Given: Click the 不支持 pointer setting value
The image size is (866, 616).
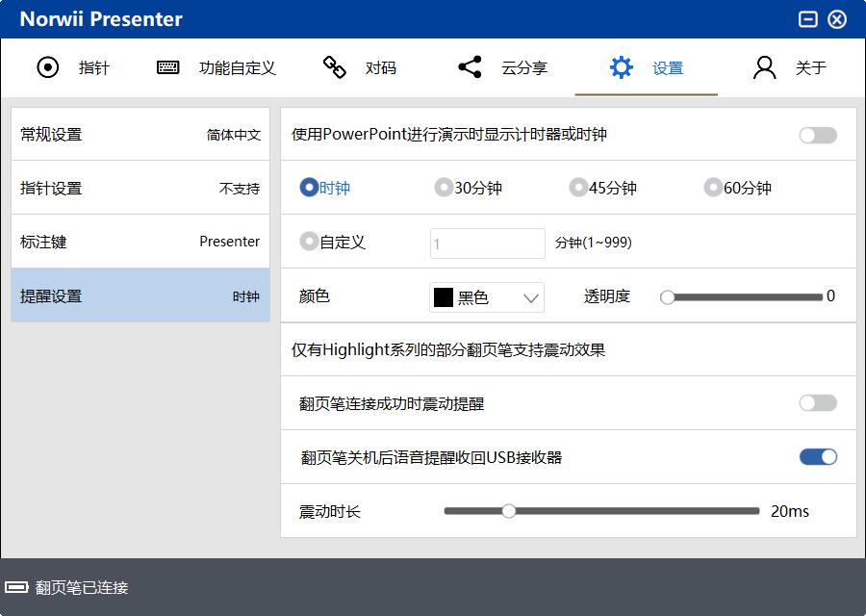Looking at the screenshot, I should pos(240,189).
